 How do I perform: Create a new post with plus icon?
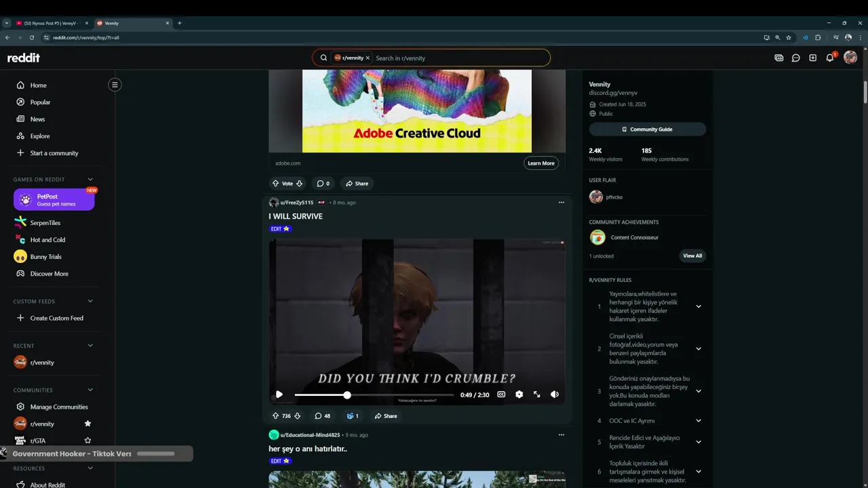tap(812, 58)
